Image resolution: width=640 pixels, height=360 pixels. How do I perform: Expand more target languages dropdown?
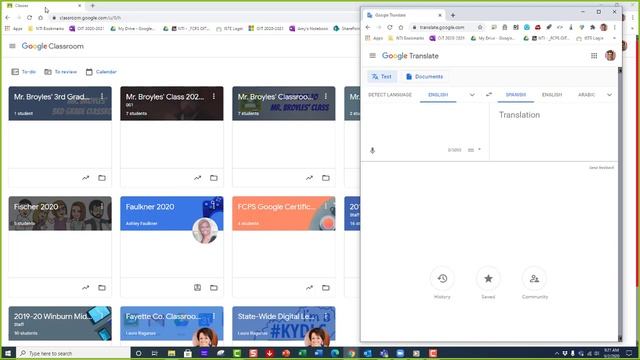(609, 95)
